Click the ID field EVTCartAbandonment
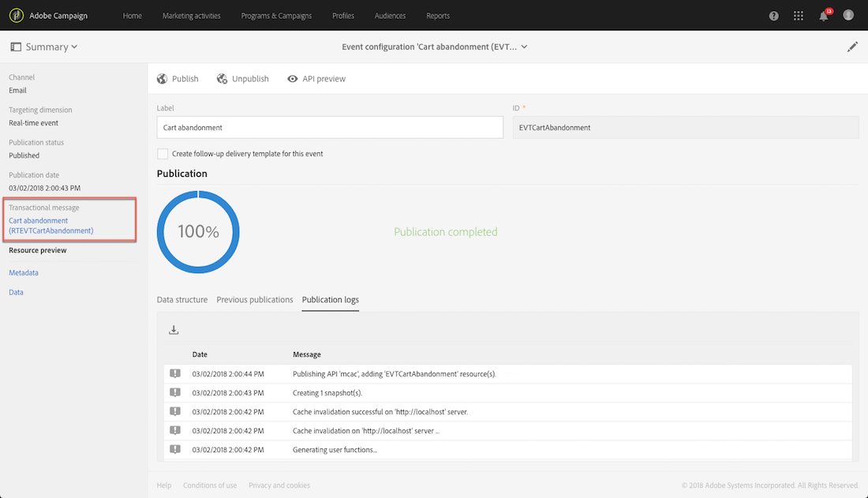 [x=685, y=127]
